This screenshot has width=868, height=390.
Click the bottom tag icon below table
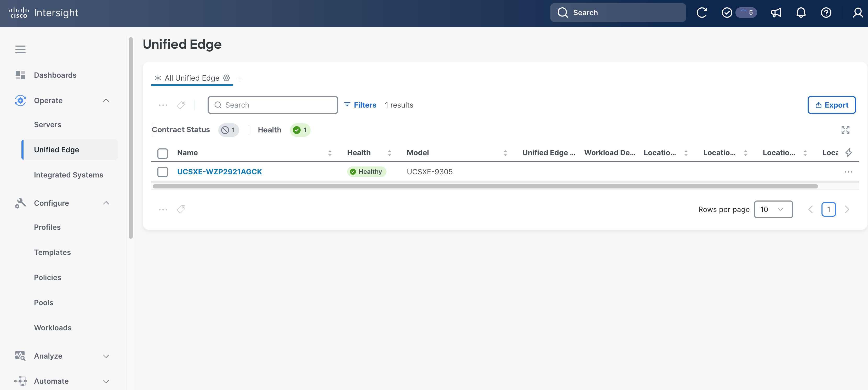pyautogui.click(x=181, y=209)
